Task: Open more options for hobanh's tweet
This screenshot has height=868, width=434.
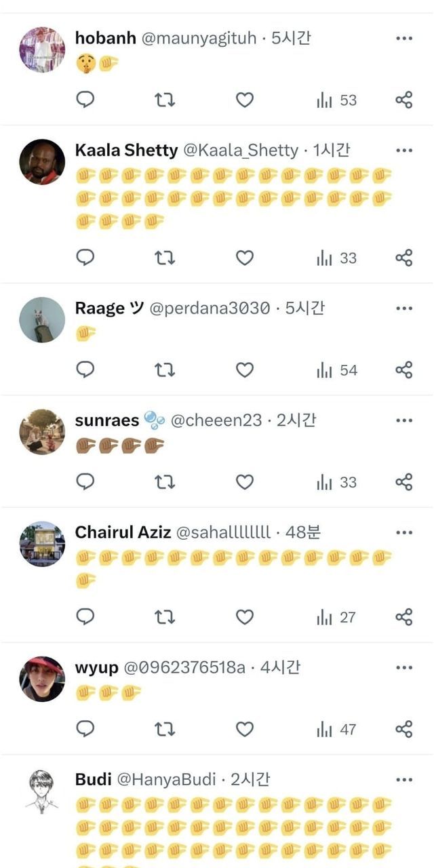Action: click(x=404, y=38)
